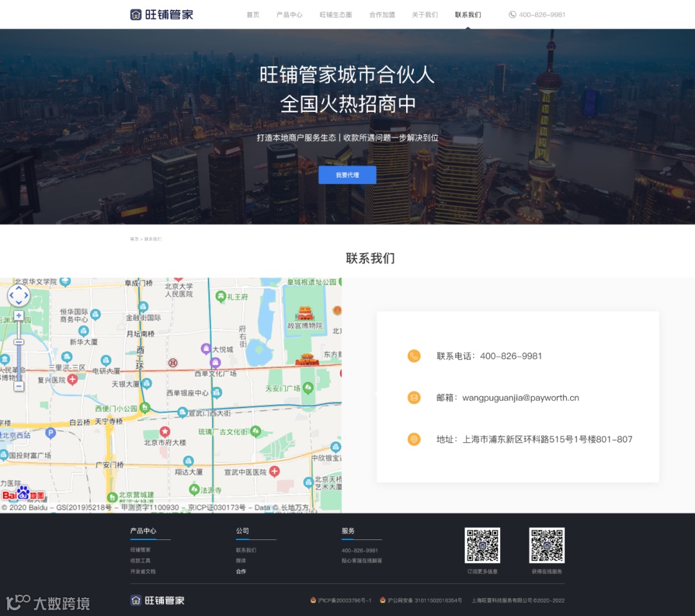Click the 故宫博物院 landmark icon
Screen dimensions: 695x616
click(305, 313)
